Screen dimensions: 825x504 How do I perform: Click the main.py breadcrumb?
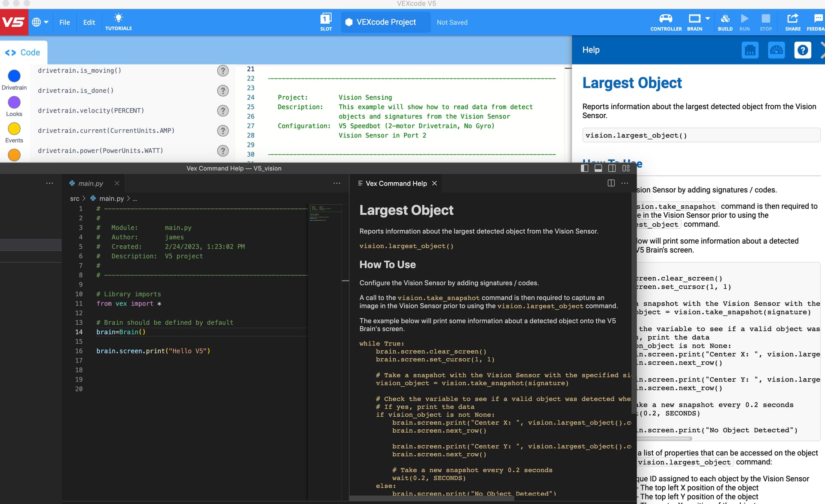tap(111, 199)
